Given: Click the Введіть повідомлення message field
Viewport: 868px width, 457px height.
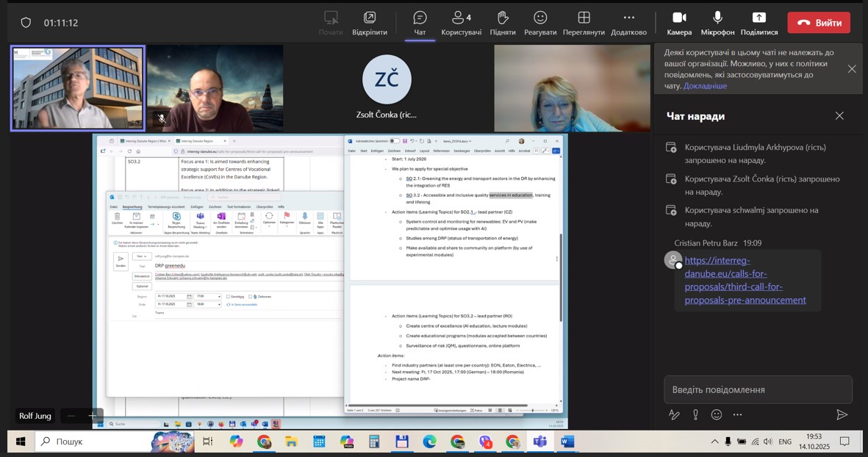Looking at the screenshot, I should coord(757,389).
